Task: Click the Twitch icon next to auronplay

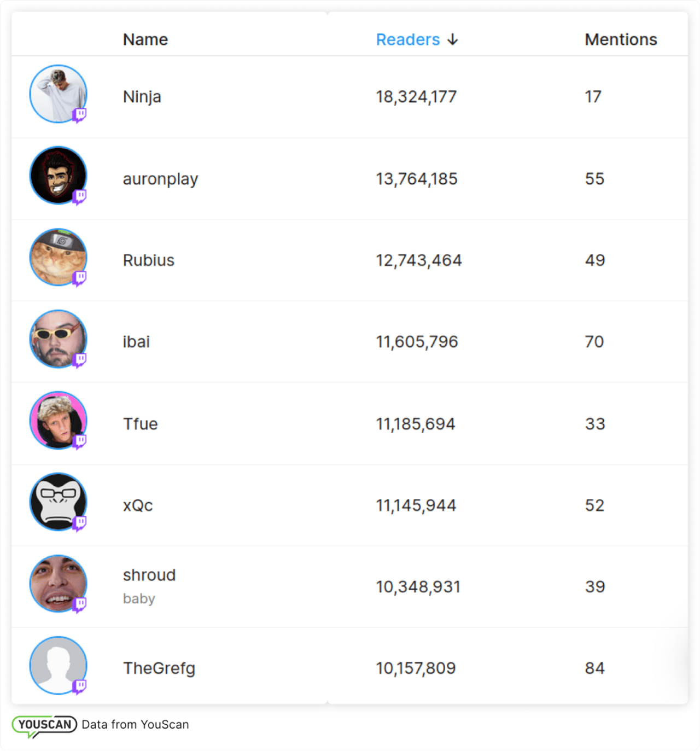Action: pos(80,195)
